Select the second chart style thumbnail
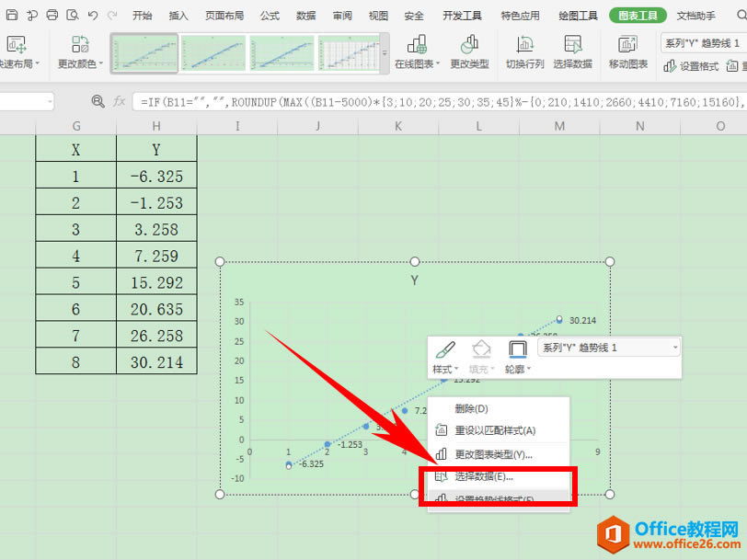 coord(213,52)
